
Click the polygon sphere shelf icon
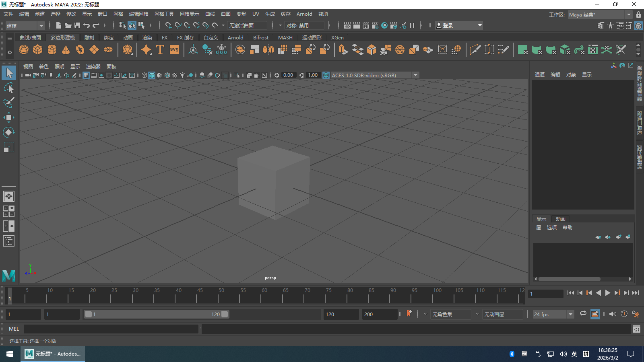pyautogui.click(x=24, y=49)
